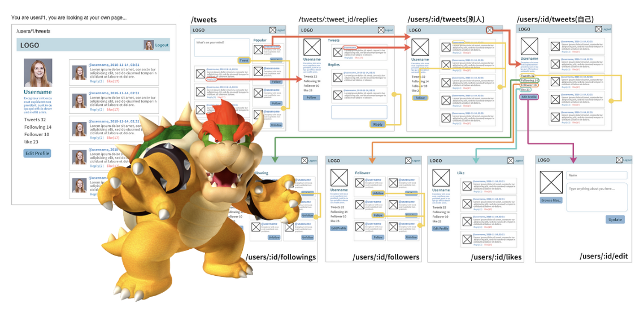Click the header avatar photo beside Logout
Screen dimensions: 644x317
click(149, 45)
